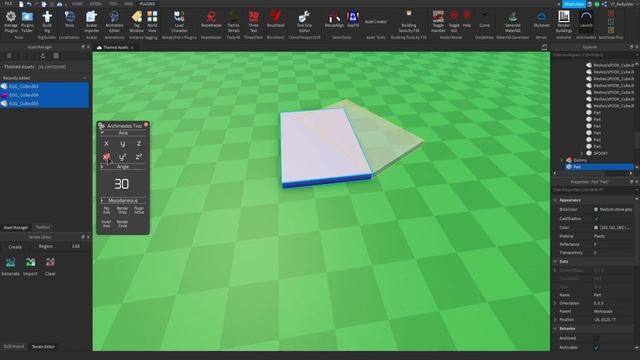Open the Tag Window
The image size is (640, 360).
(x=136, y=22)
